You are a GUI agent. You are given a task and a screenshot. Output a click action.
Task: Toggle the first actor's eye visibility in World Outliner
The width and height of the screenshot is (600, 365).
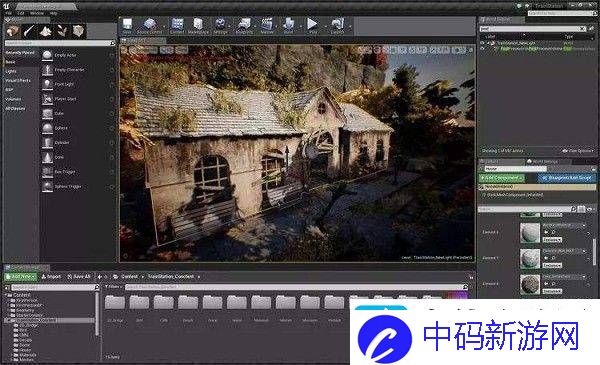pyautogui.click(x=483, y=43)
